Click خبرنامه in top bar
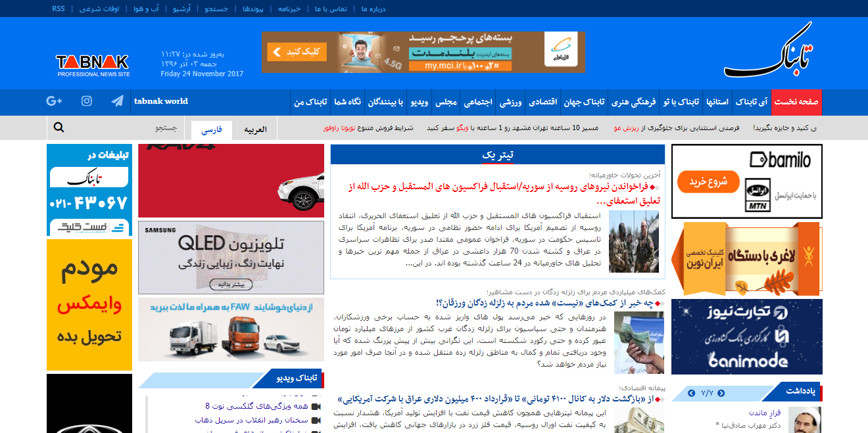The width and height of the screenshot is (868, 433). (289, 9)
